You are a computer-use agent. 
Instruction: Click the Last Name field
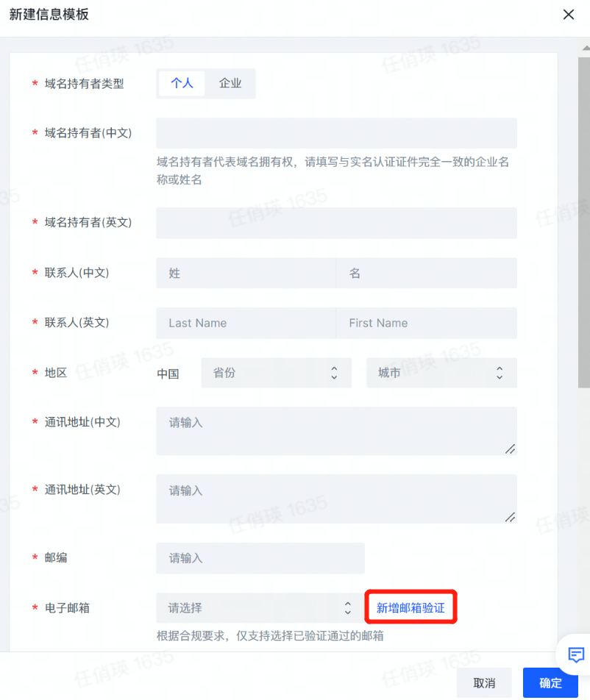pyautogui.click(x=246, y=323)
